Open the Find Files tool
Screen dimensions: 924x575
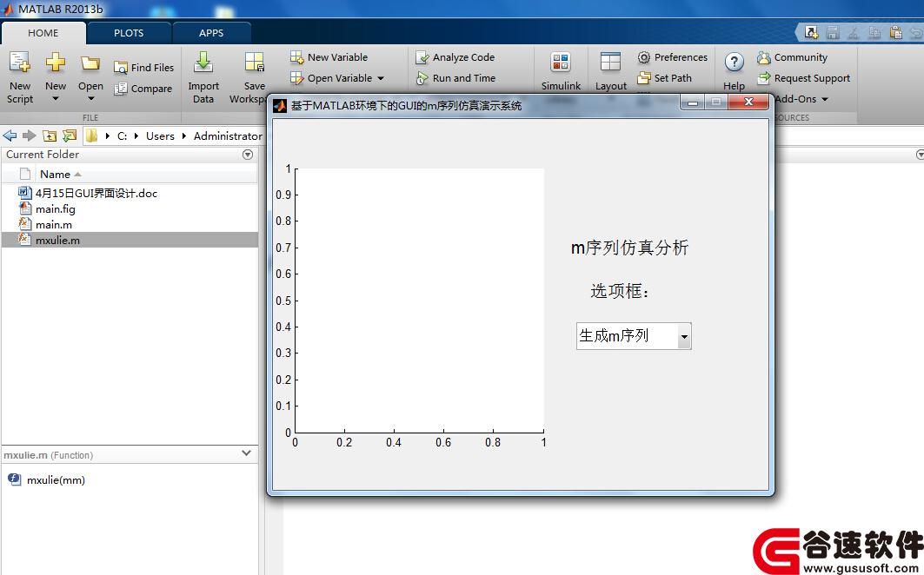[143, 68]
